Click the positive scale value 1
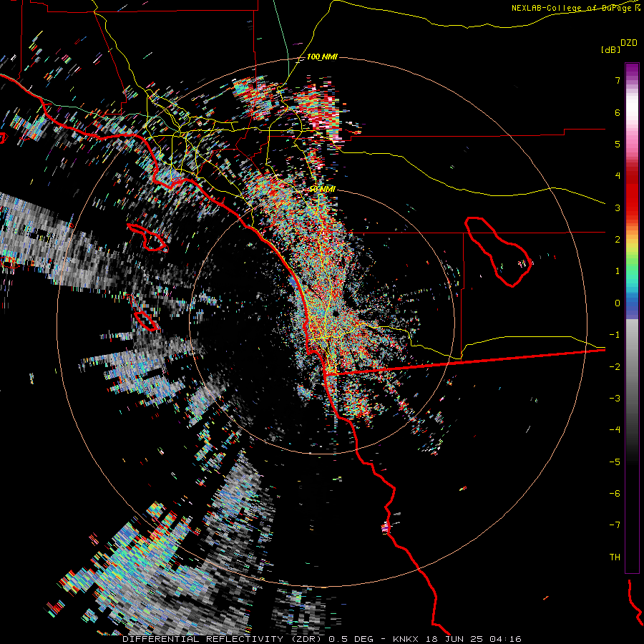 tap(618, 271)
